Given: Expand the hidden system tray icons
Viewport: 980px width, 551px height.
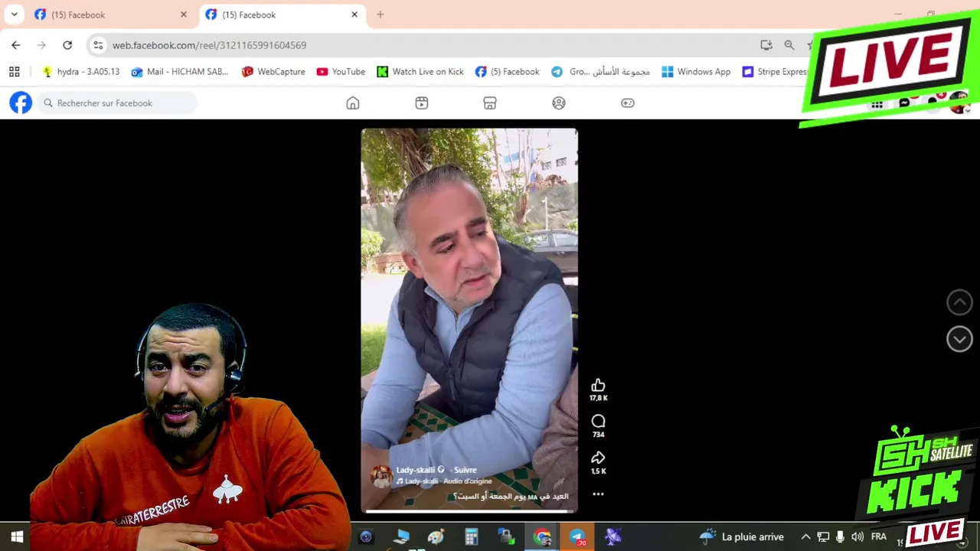Looking at the screenshot, I should (x=805, y=537).
